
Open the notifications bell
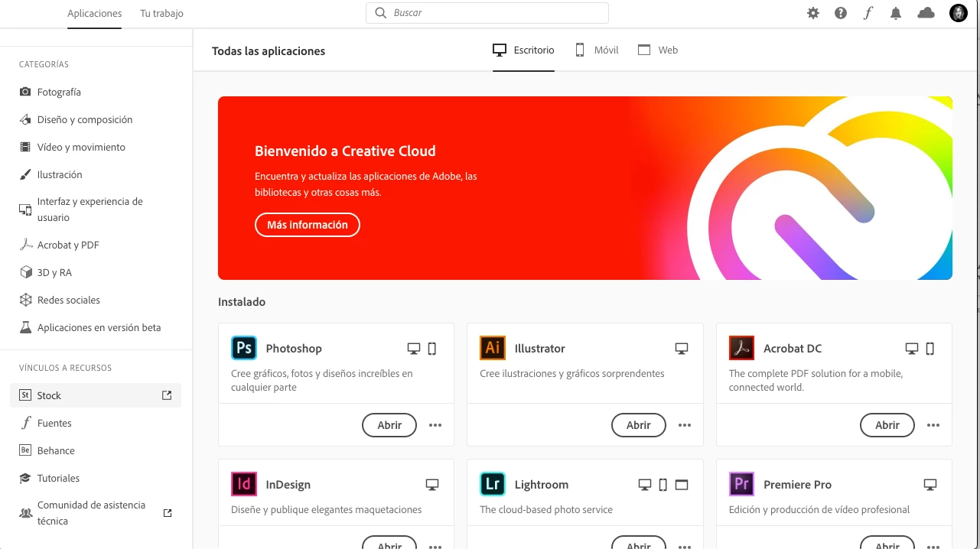click(896, 13)
